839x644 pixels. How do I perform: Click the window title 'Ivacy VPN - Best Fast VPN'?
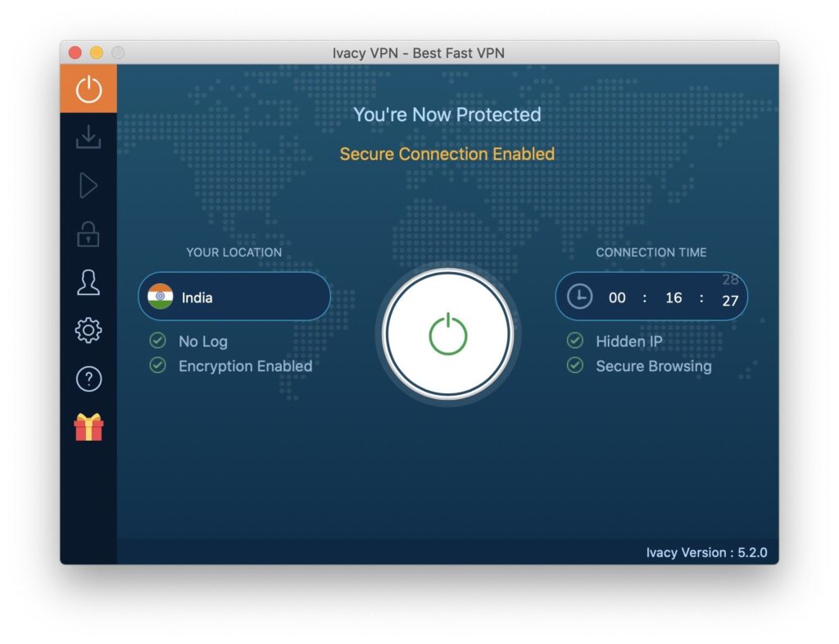click(x=419, y=53)
